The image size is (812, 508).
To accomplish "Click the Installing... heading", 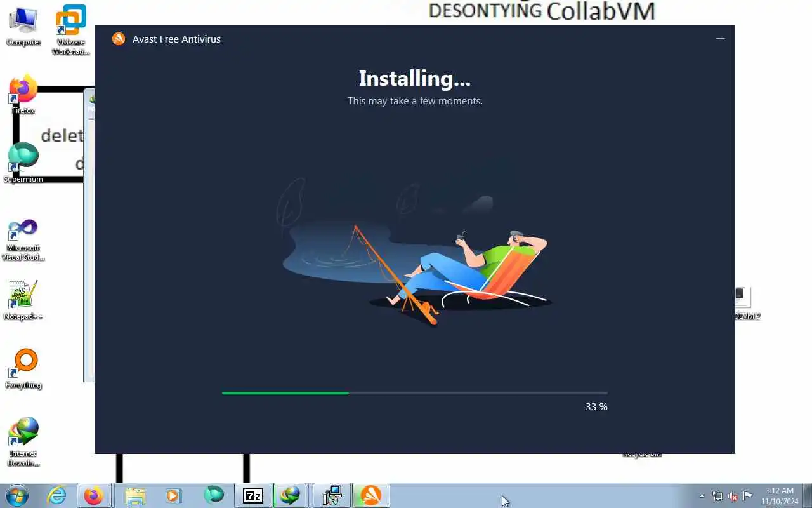I will [415, 78].
